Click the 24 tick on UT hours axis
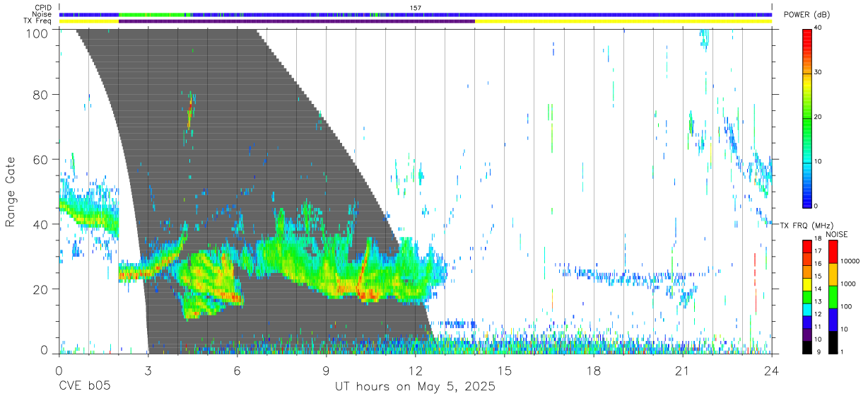 point(771,370)
